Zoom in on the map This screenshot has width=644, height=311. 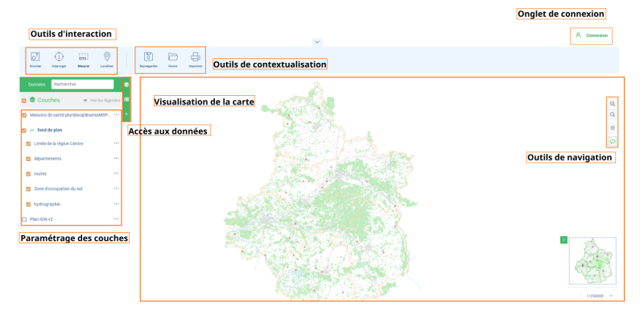pyautogui.click(x=613, y=104)
